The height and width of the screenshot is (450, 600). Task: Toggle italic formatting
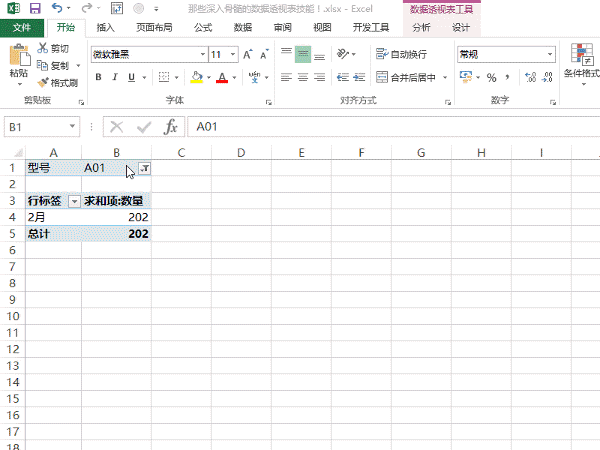coord(116,77)
